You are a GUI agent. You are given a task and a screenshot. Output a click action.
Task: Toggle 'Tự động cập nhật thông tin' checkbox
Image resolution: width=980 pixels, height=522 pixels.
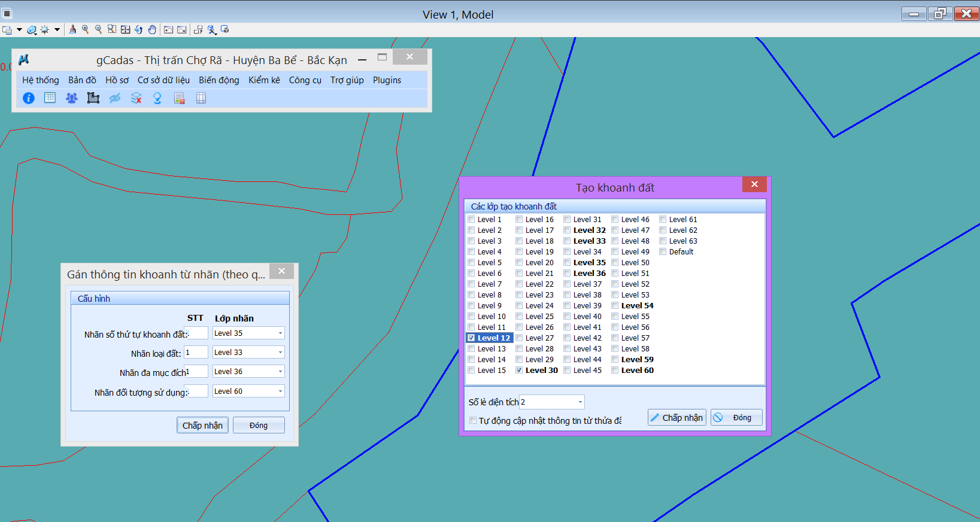pos(473,421)
